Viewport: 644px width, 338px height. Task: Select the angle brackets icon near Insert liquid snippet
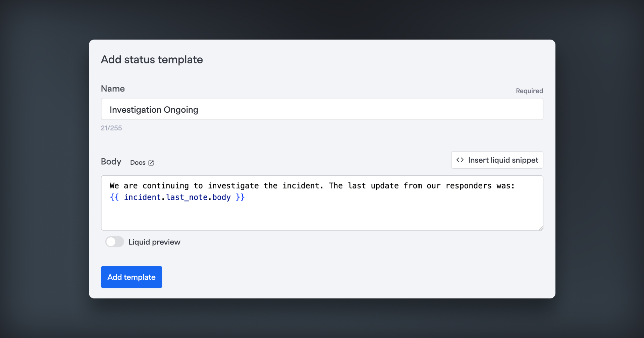click(x=460, y=160)
